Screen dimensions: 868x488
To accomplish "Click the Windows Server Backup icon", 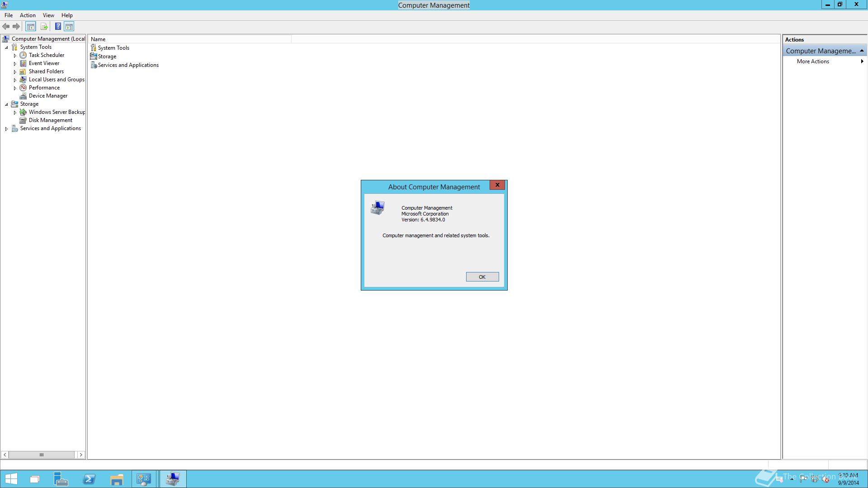I will pyautogui.click(x=23, y=112).
